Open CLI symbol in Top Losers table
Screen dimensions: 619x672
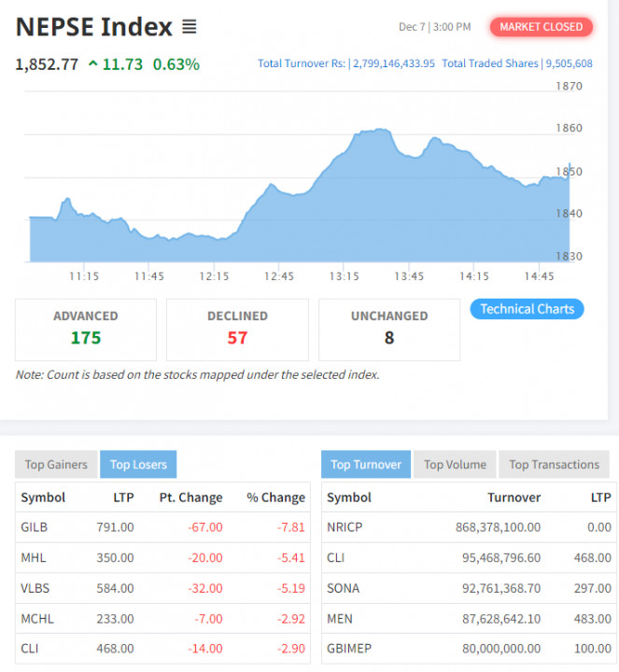click(x=30, y=649)
